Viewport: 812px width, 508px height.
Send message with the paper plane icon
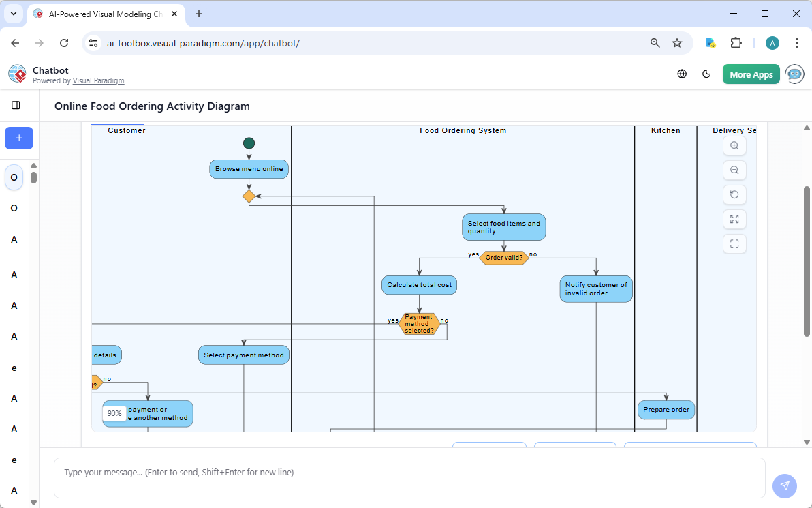pyautogui.click(x=784, y=485)
